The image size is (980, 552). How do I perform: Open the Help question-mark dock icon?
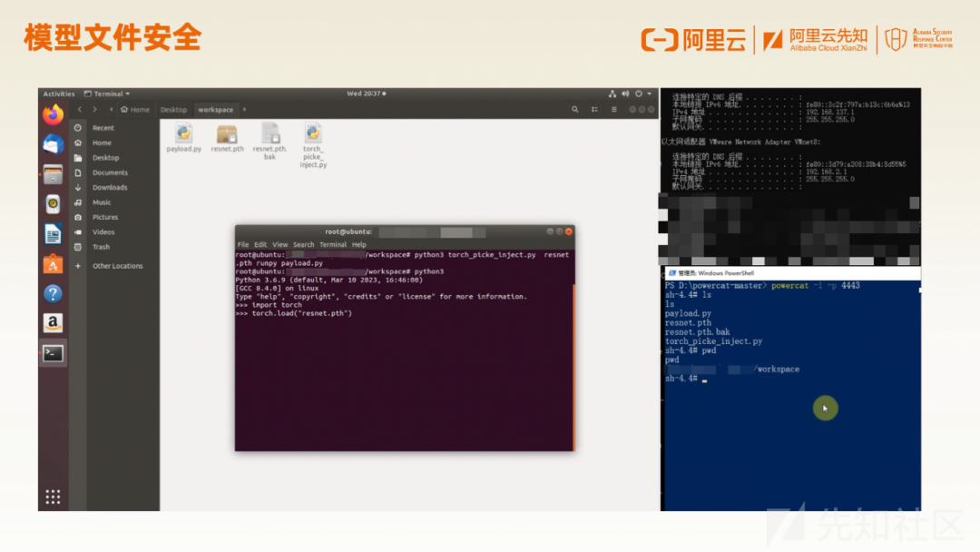click(54, 294)
